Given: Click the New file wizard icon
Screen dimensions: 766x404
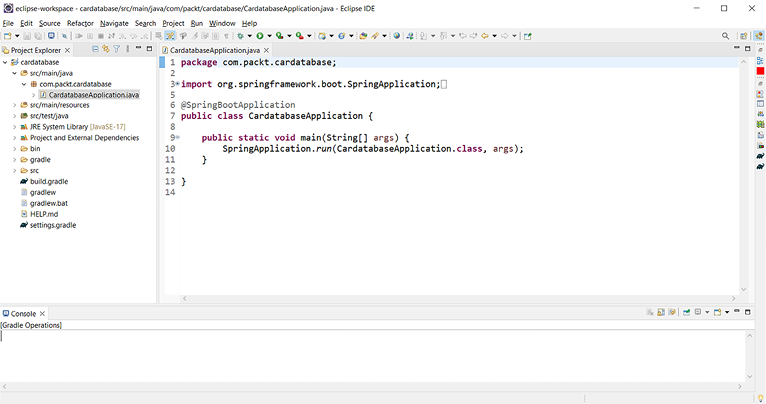Looking at the screenshot, I should (x=9, y=36).
